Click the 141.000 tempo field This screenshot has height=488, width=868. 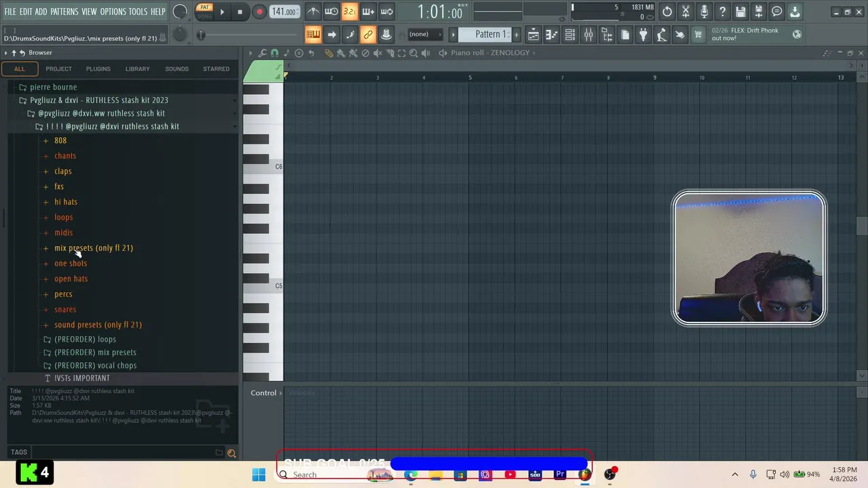tap(284, 12)
